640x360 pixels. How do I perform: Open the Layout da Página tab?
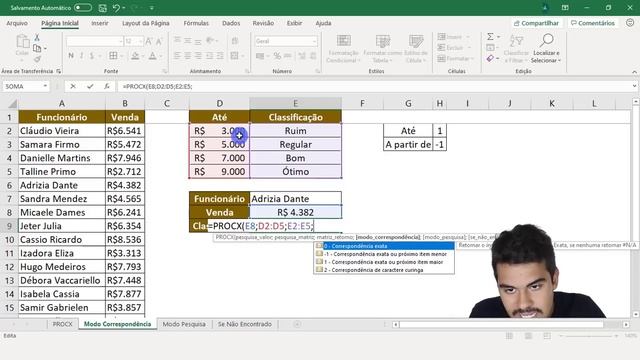click(x=146, y=23)
